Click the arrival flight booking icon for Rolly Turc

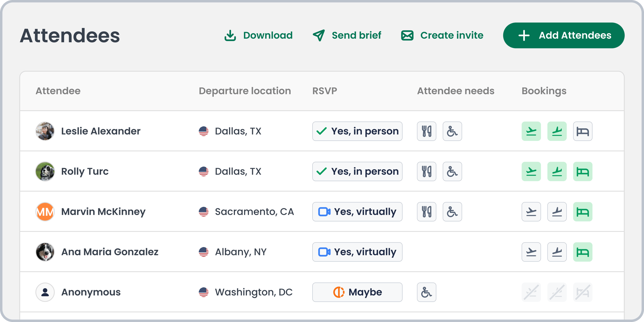pos(557,171)
